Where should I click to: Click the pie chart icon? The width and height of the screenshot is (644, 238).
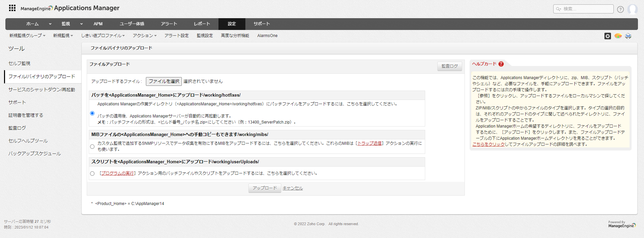(618, 36)
